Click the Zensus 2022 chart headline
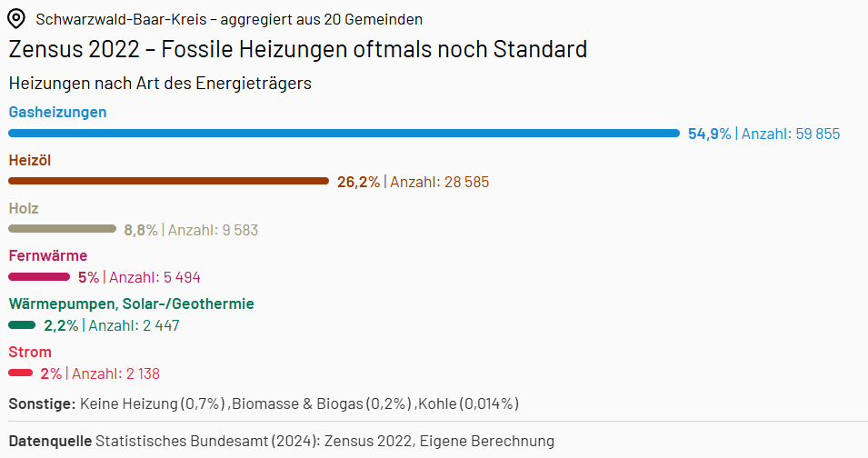Image resolution: width=868 pixels, height=458 pixels. [298, 49]
